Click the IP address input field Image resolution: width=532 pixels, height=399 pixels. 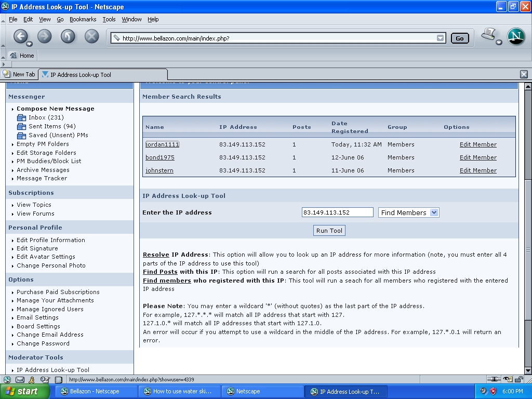(337, 212)
